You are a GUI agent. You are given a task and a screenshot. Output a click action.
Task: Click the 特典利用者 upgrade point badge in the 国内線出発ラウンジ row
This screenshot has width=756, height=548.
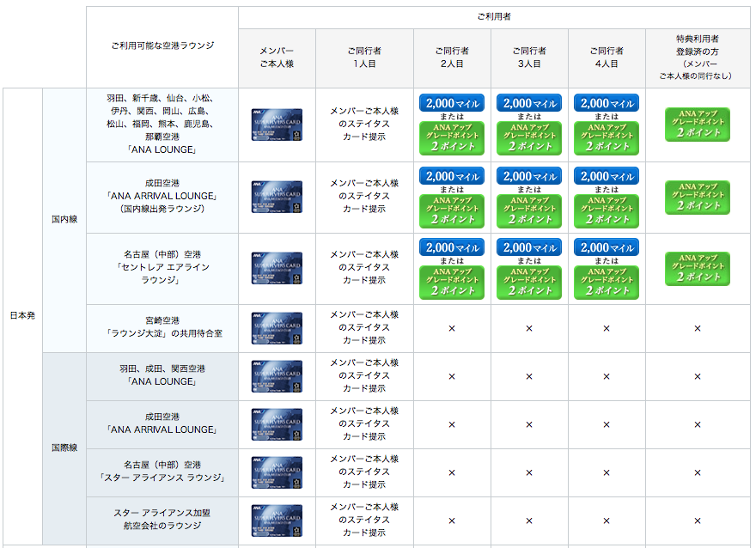698,198
